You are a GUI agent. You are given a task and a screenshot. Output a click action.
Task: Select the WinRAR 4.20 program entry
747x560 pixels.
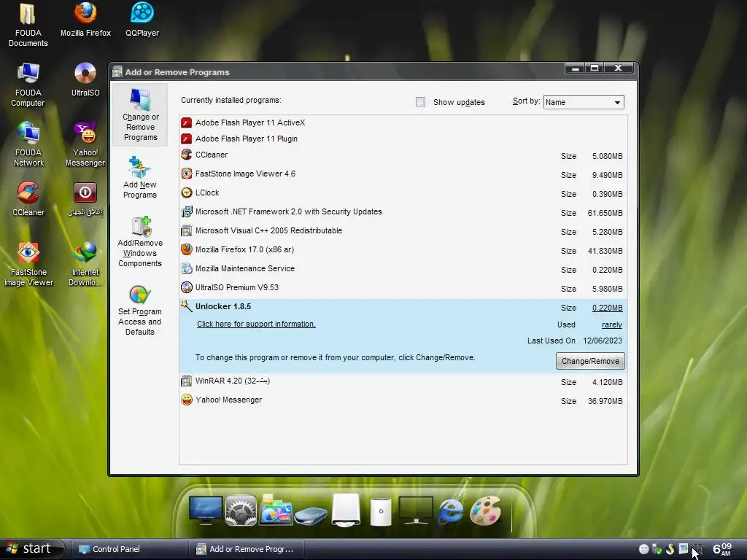(x=403, y=381)
